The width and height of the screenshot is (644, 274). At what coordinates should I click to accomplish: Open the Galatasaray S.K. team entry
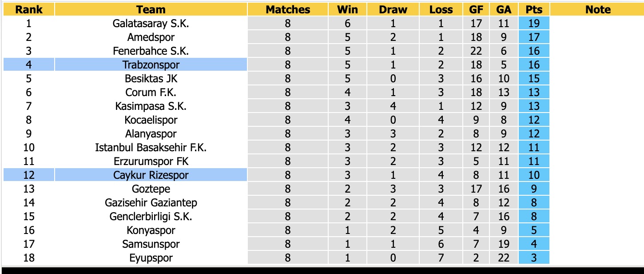point(151,24)
